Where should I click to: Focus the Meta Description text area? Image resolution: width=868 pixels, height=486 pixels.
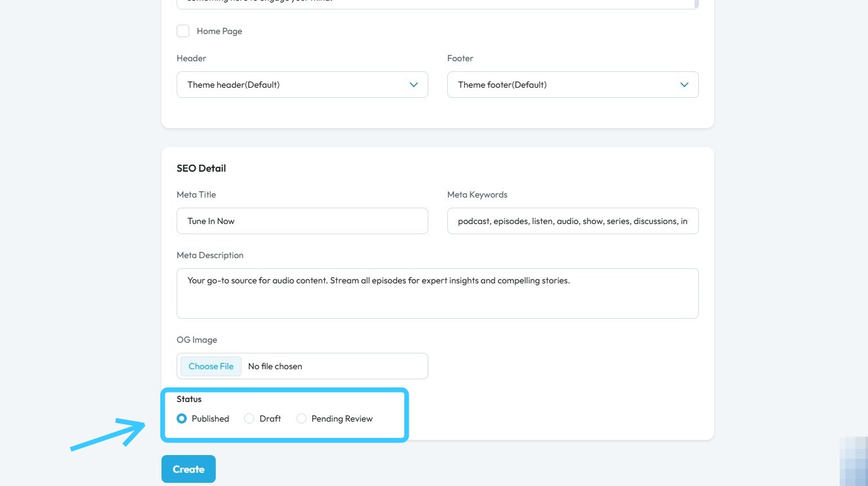point(437,293)
